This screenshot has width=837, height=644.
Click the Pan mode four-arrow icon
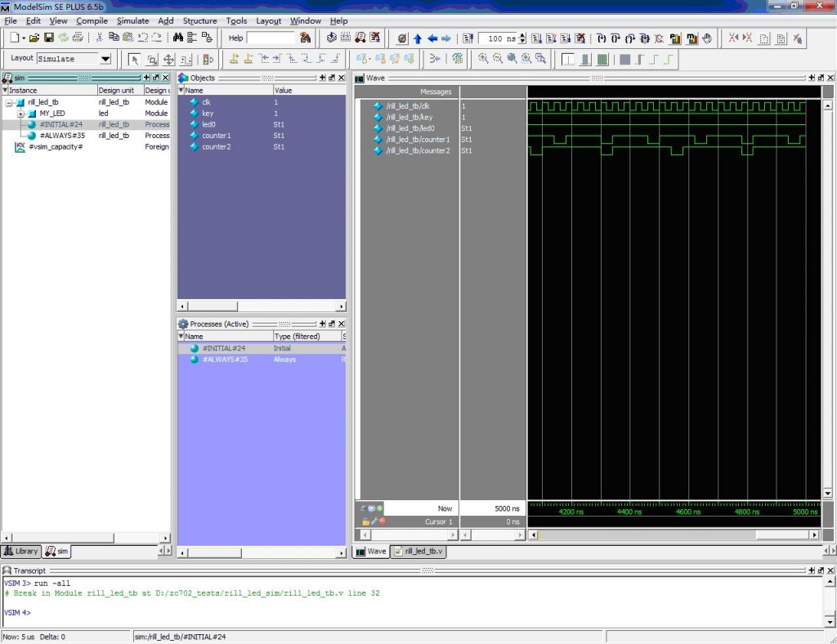pos(168,59)
